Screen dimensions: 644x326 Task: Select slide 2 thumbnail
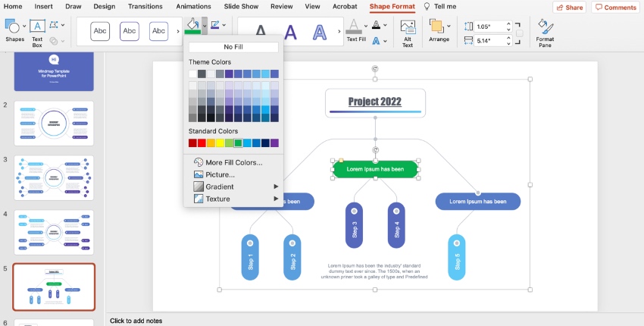pos(54,124)
